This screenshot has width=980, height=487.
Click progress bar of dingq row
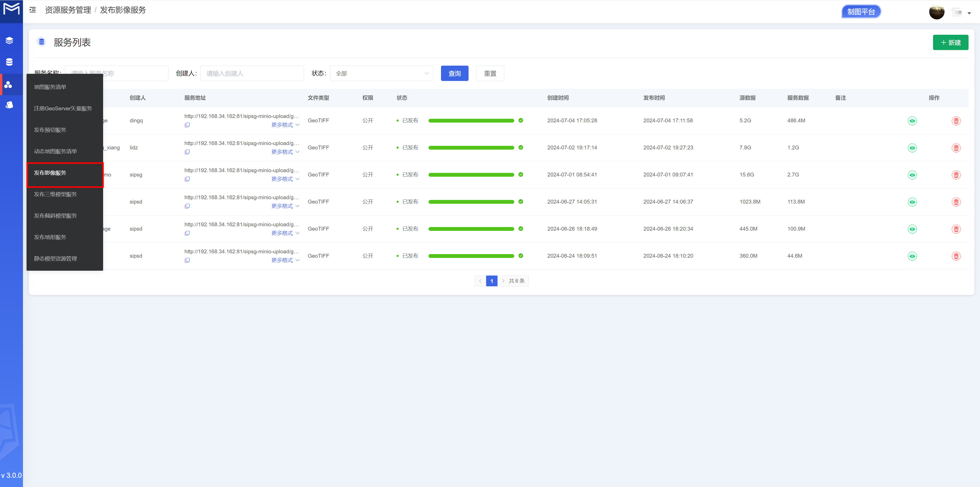click(471, 121)
